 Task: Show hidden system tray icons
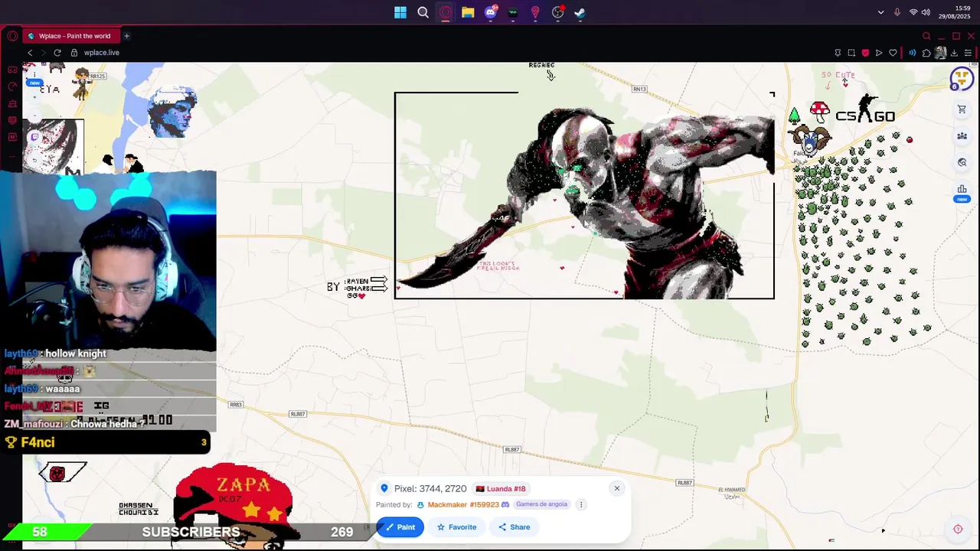(x=880, y=12)
